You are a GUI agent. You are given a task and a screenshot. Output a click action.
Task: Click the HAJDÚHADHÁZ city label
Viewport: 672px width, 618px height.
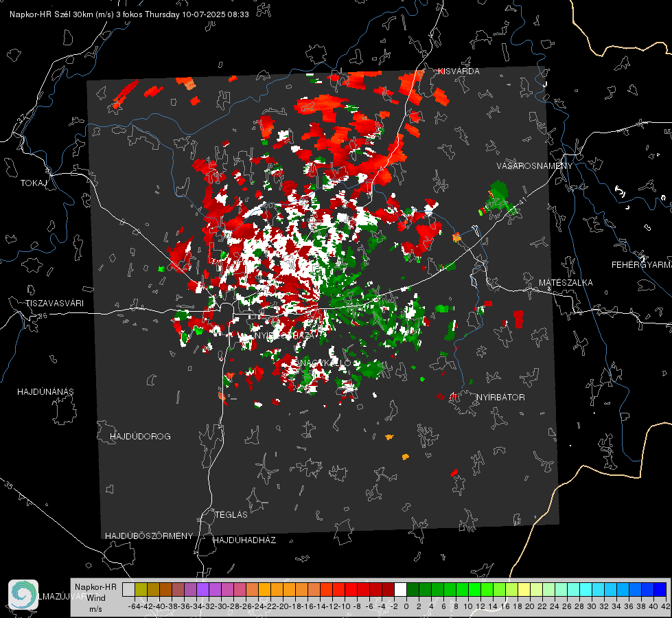click(244, 540)
